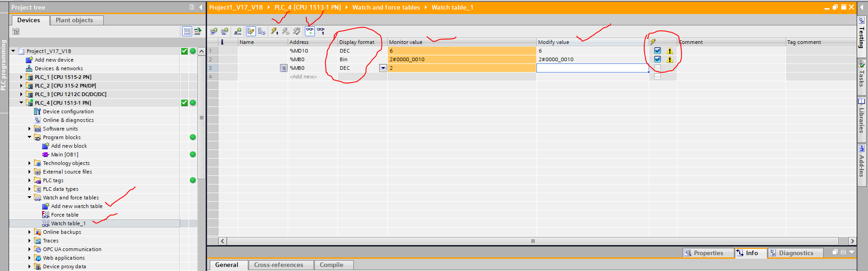Click Enable peripheral outputs icon
Image resolution: width=868 pixels, height=271 pixels.
tap(297, 31)
